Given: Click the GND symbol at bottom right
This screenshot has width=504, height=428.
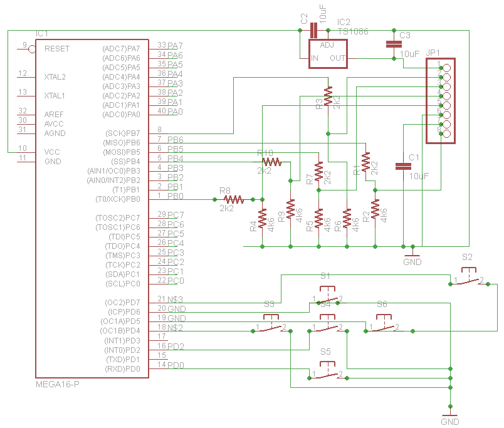Looking at the screenshot, I should pos(450,417).
